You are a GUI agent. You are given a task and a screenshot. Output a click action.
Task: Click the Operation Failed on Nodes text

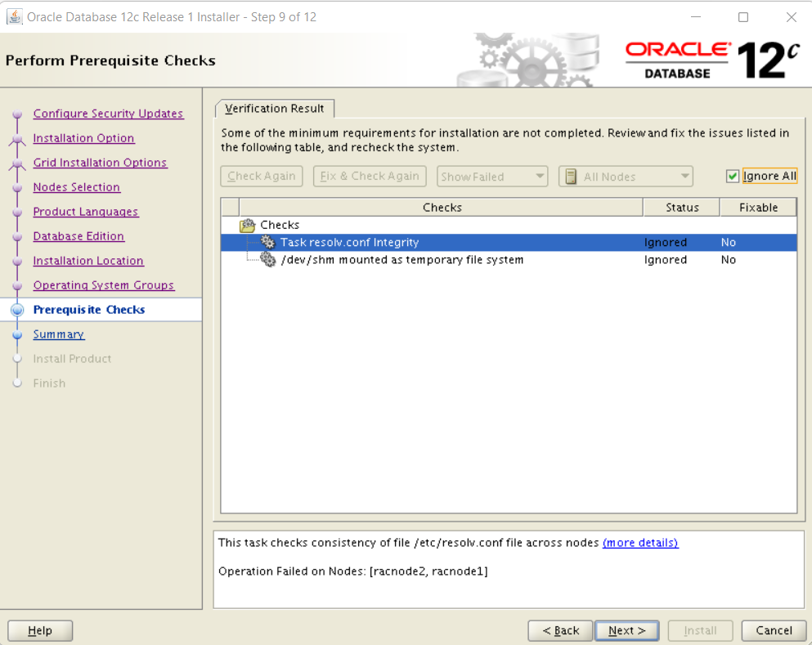(x=353, y=571)
